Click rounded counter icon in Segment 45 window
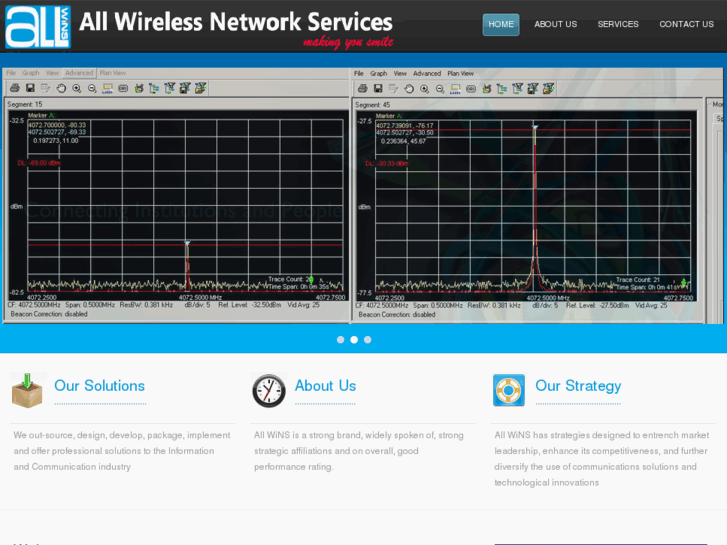 coord(471,89)
